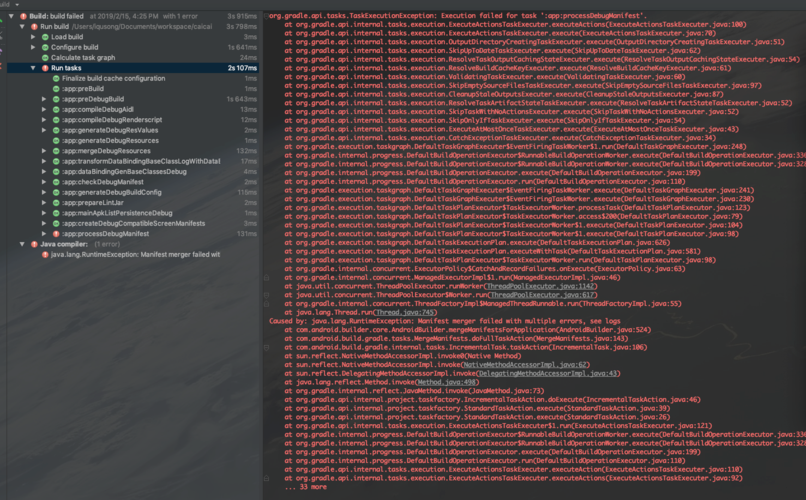Select the 'Run tasks' row label
This screenshot has width=806, height=500.
click(x=66, y=68)
